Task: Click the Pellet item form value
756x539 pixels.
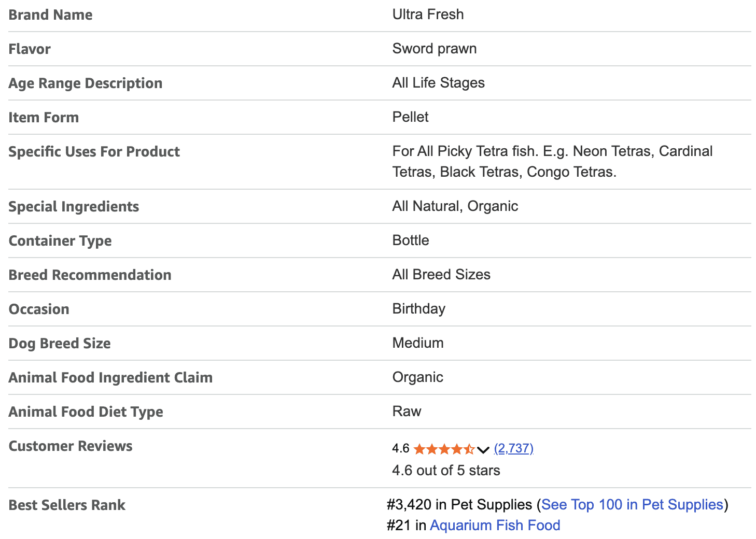Action: (x=410, y=117)
